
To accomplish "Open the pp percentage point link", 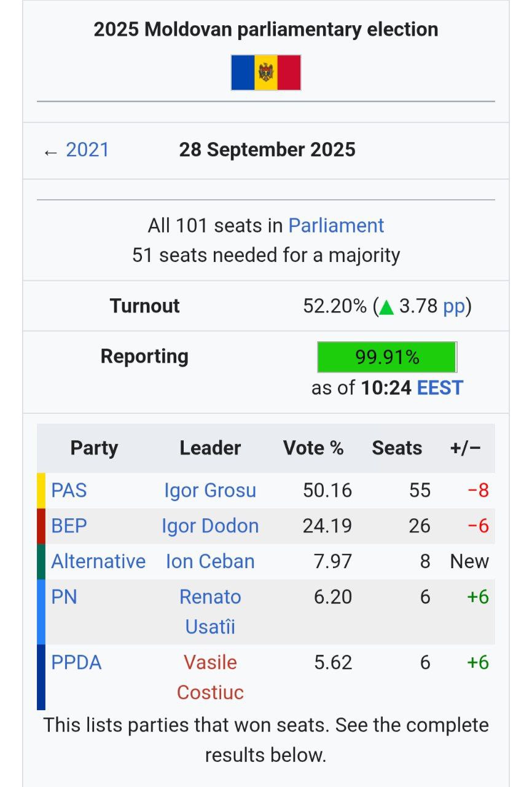I will coord(454,306).
